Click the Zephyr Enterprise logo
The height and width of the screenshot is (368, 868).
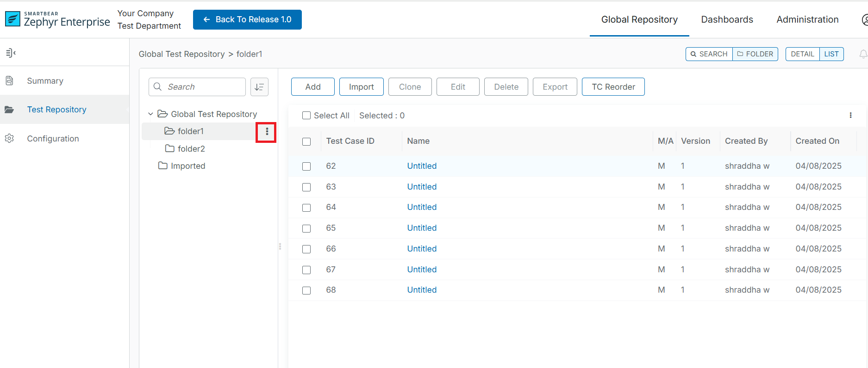58,19
